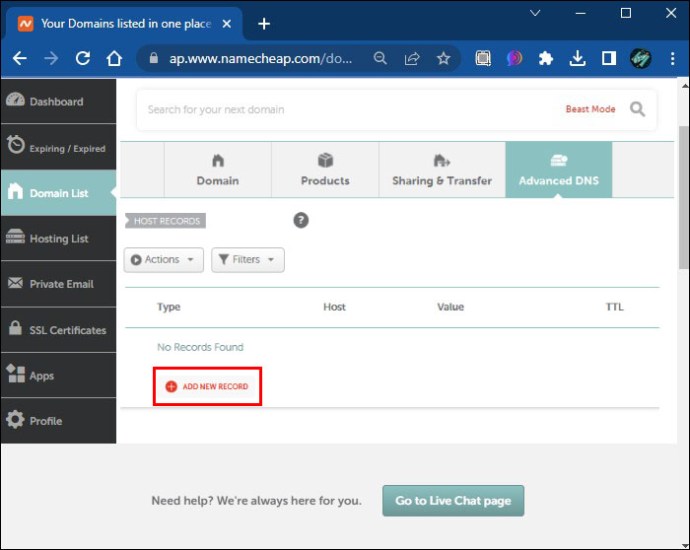Go to browser home page
The width and height of the screenshot is (690, 550).
[x=114, y=58]
